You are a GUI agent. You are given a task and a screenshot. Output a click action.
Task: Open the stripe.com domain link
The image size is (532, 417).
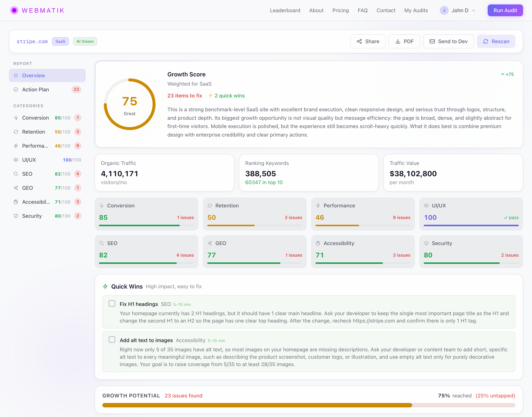32,42
